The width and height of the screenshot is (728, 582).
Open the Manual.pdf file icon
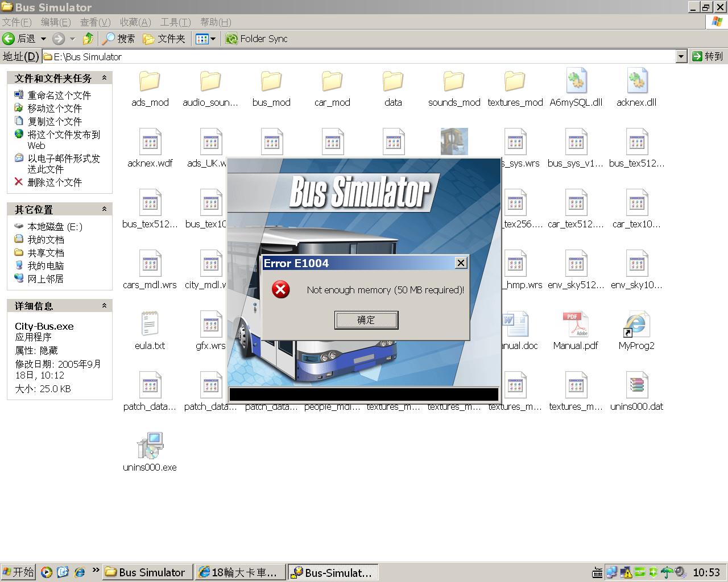click(575, 325)
